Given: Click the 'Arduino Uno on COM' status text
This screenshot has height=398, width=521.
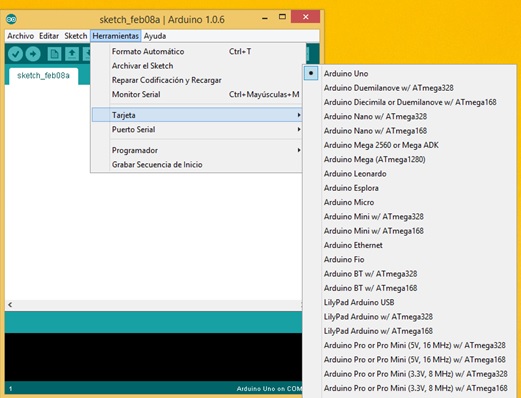Looking at the screenshot, I should pos(269,389).
